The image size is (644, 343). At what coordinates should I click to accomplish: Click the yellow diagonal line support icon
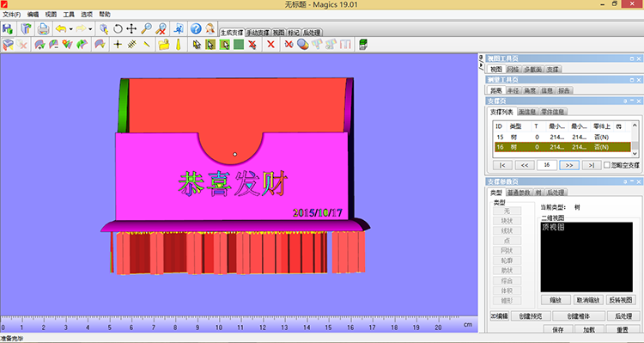pos(147,44)
